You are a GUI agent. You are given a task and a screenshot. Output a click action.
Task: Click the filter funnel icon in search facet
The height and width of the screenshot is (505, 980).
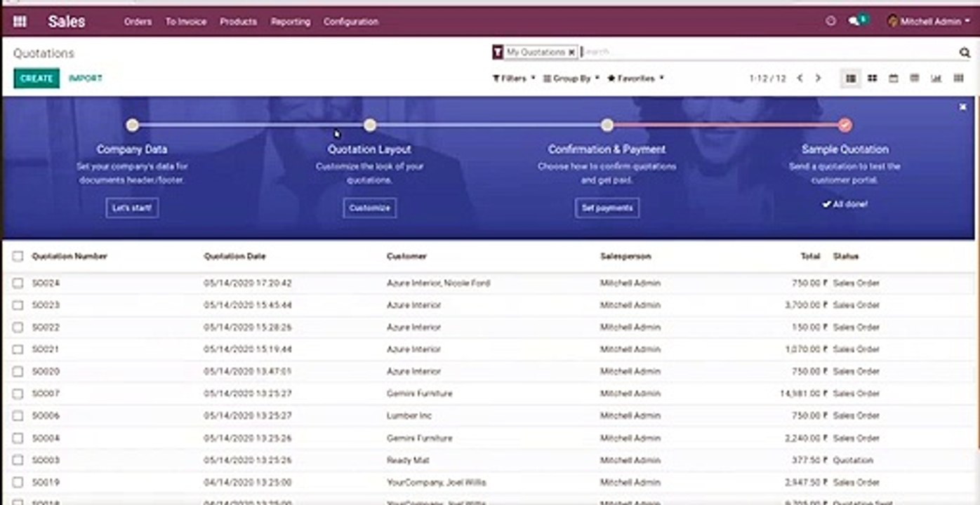[498, 52]
